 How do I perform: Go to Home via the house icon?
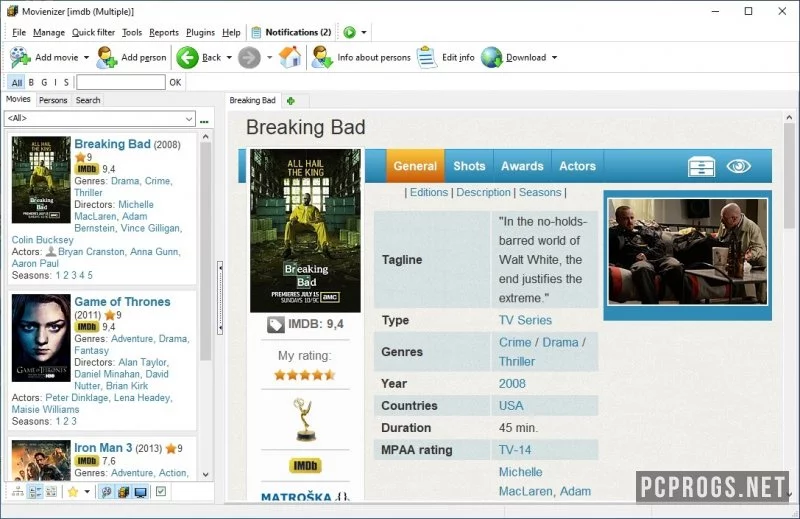coord(290,57)
